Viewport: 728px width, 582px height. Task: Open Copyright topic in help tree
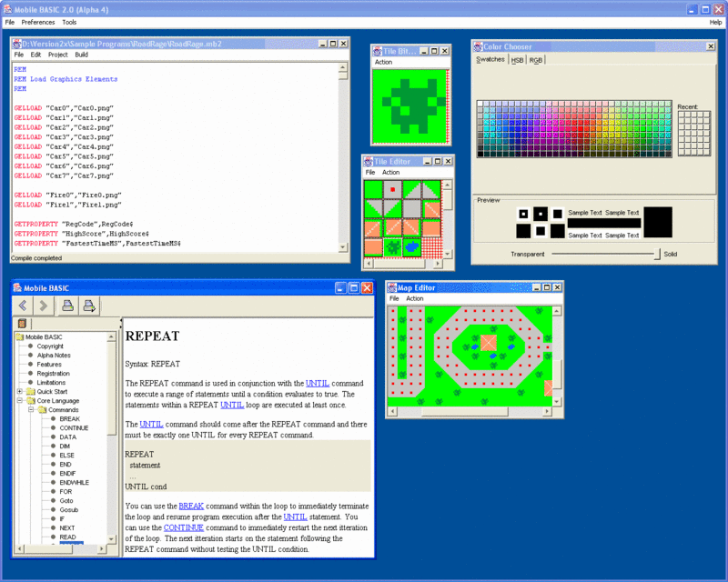pos(50,346)
